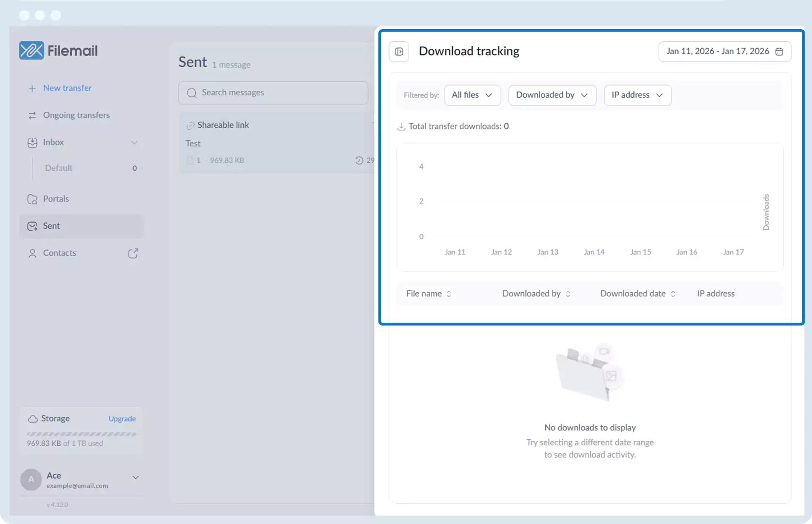Open Contacts external link icon
812x524 pixels.
[133, 253]
